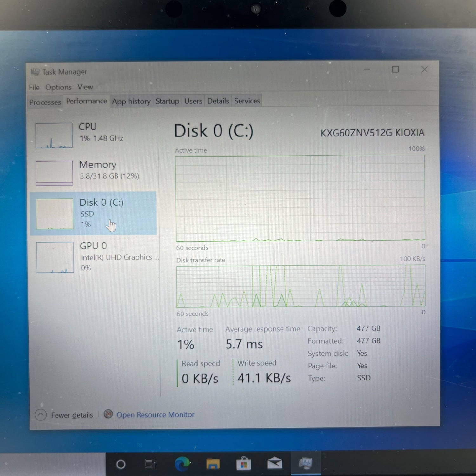The height and width of the screenshot is (476, 476).
Task: Open Task View from the taskbar
Action: tap(150, 464)
